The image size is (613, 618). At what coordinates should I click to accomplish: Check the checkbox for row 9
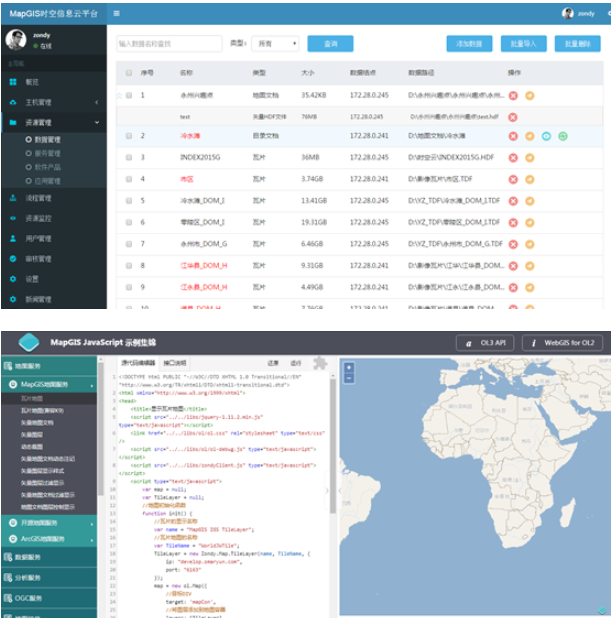point(129,287)
